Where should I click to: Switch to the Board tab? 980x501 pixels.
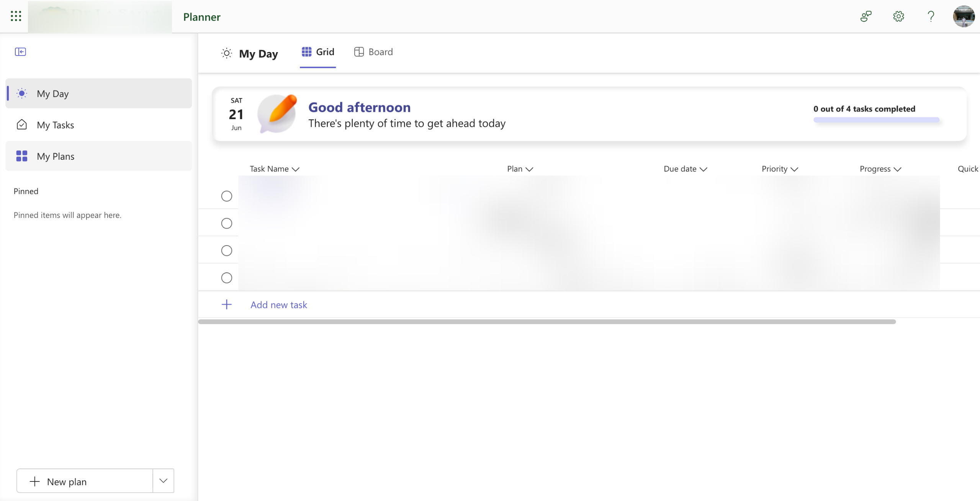(x=373, y=52)
